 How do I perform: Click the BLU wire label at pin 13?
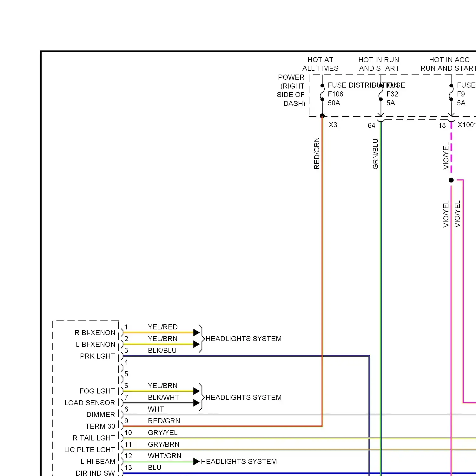(x=155, y=467)
